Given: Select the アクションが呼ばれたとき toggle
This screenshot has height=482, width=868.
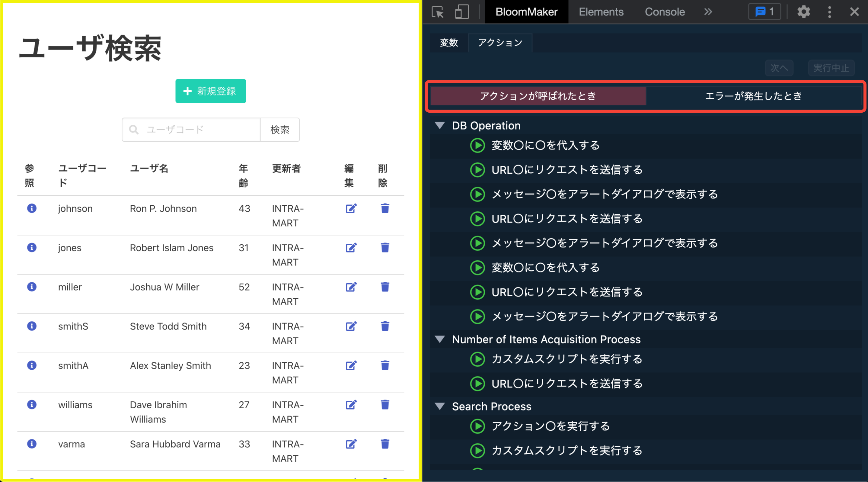Looking at the screenshot, I should click(x=538, y=96).
